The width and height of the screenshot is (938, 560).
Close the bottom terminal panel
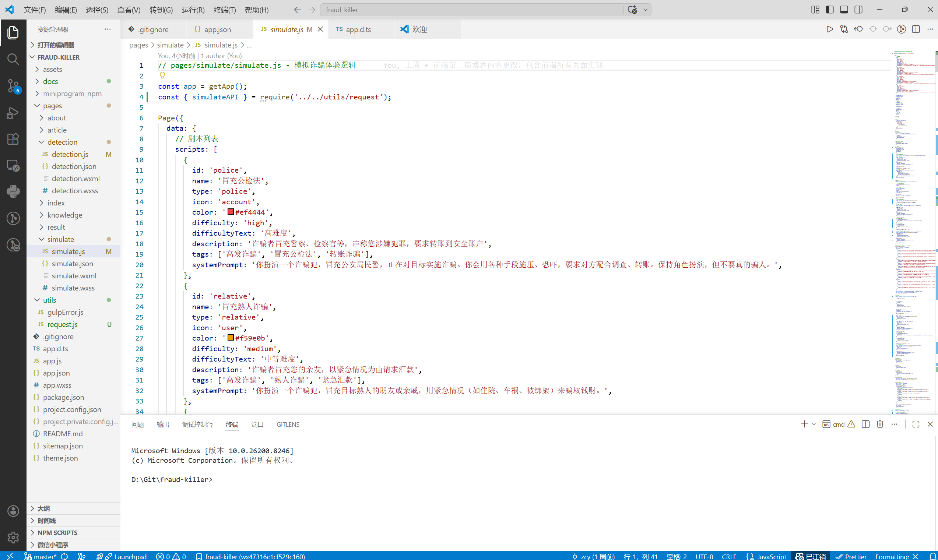click(930, 424)
